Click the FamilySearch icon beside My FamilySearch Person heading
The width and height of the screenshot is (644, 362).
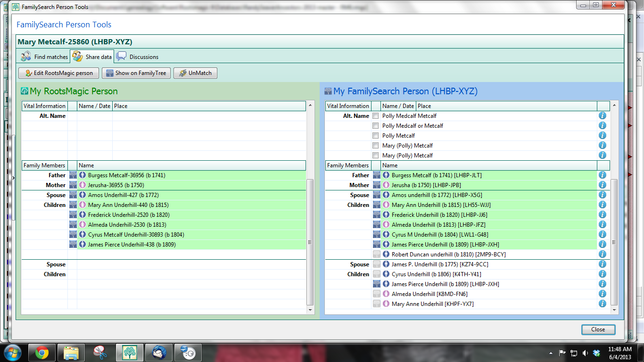pos(329,91)
